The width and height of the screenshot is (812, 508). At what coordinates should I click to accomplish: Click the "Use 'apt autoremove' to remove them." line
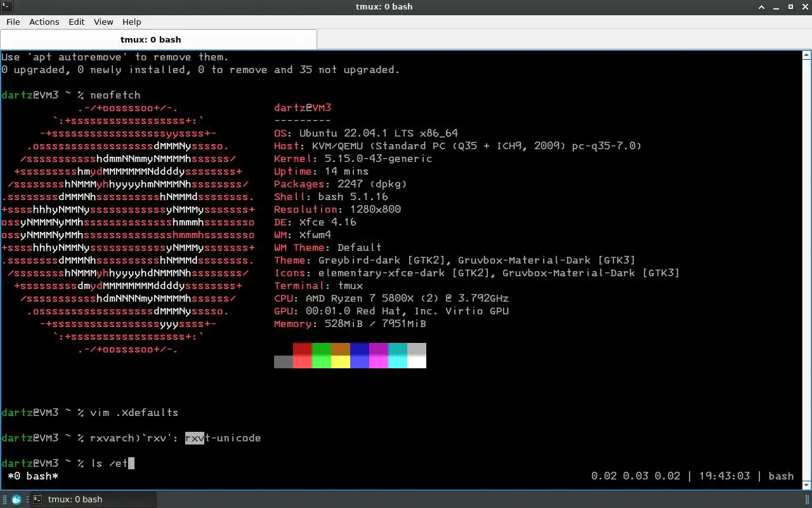[115, 57]
